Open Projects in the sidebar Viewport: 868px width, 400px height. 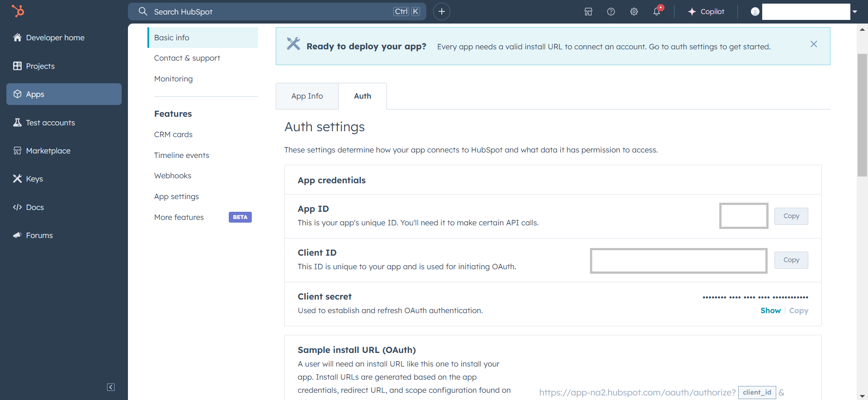64,66
